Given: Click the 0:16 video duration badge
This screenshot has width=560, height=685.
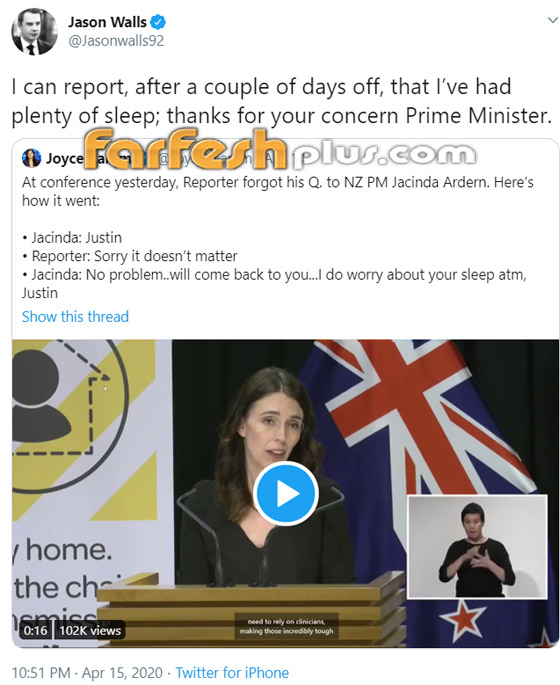Looking at the screenshot, I should (35, 630).
